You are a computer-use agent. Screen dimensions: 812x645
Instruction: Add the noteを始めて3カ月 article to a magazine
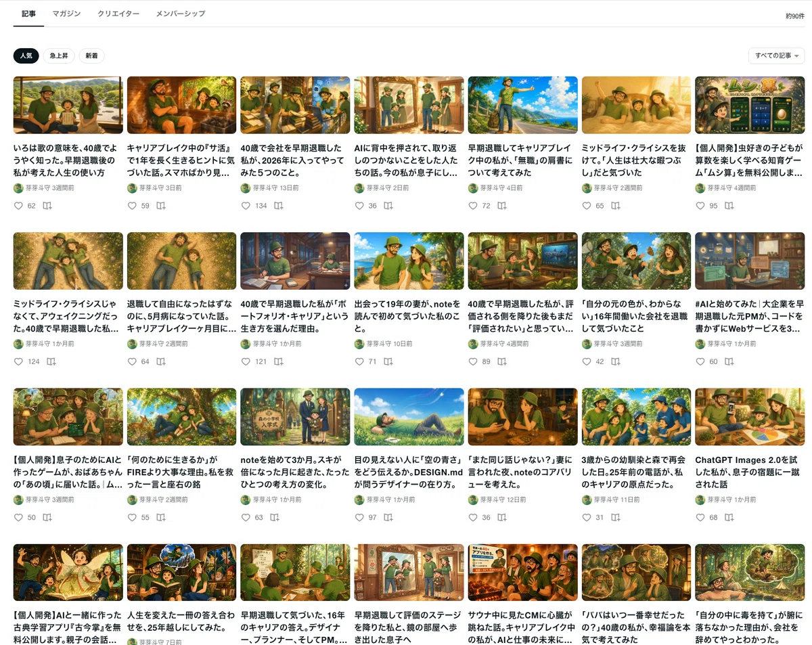[275, 518]
